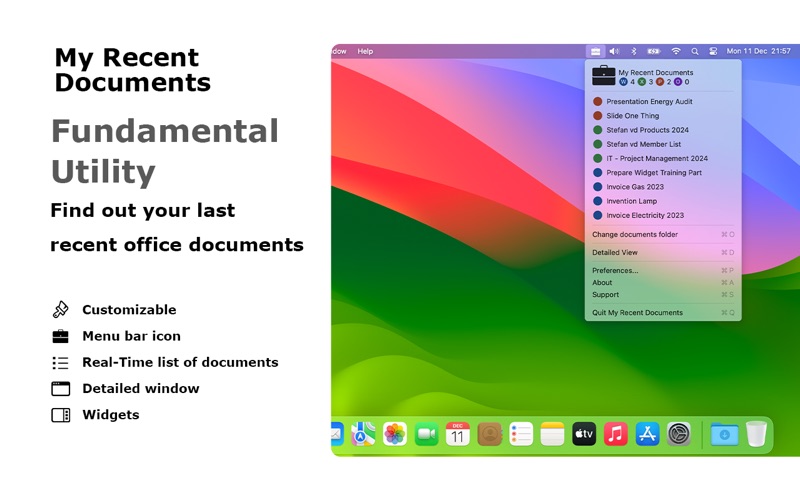Open Stefan vd Products 2024 document
Screen dimensions: 800x500
point(663,130)
